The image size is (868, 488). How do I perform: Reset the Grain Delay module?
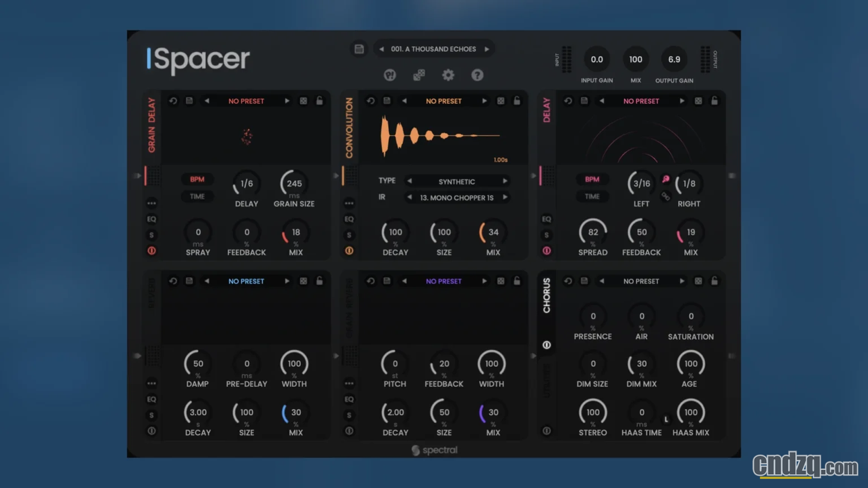173,101
